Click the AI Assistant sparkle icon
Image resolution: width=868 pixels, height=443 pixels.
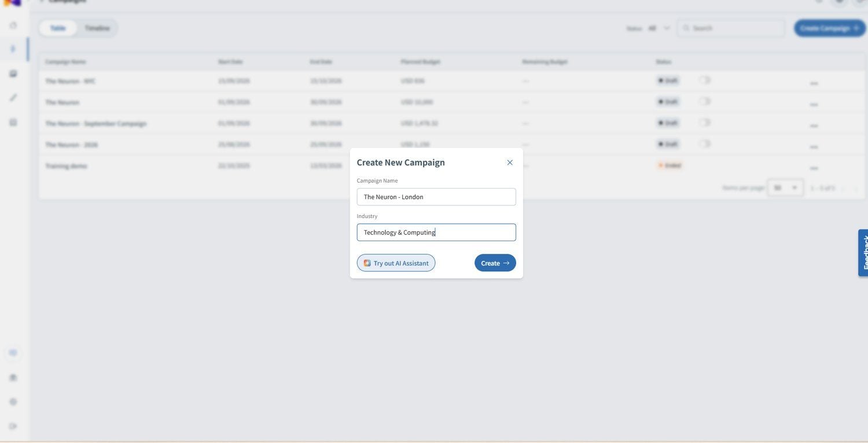[367, 263]
